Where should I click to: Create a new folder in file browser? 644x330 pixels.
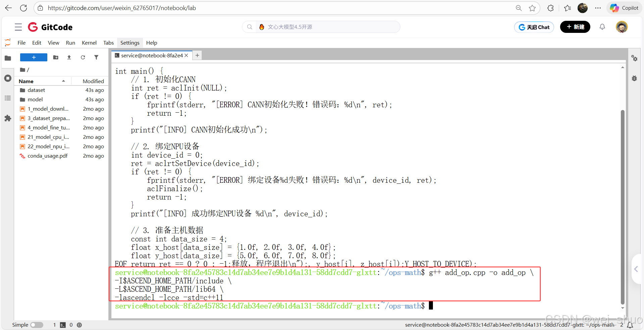pos(56,57)
